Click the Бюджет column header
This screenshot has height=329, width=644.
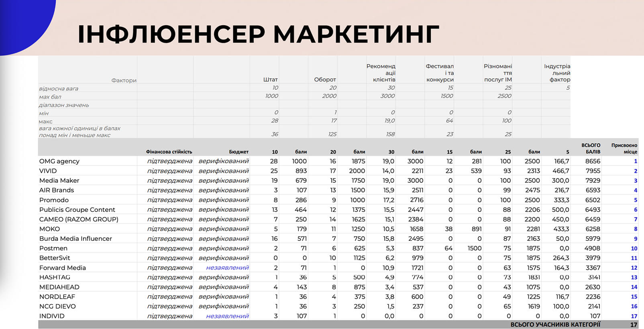click(x=239, y=152)
